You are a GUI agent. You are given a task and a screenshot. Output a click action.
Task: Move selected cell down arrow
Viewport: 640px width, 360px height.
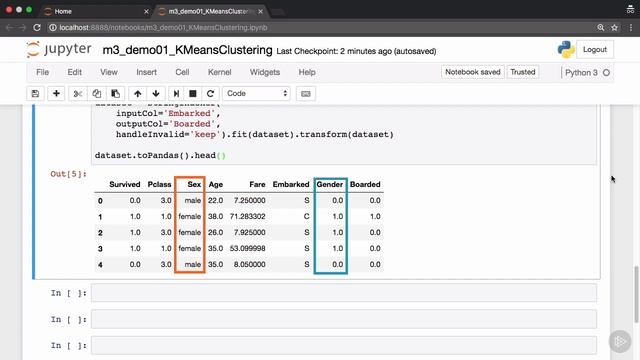pos(156,93)
